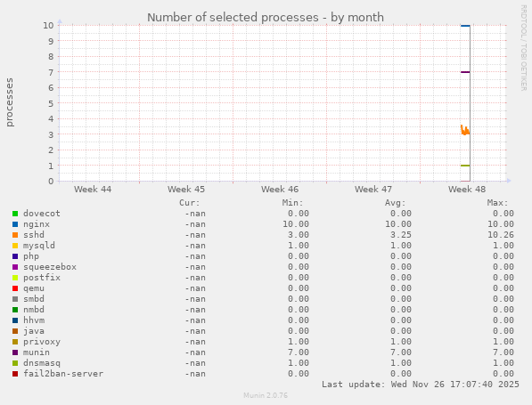Image resolution: width=532 pixels, height=405 pixels.
Task: Click the dnsmasq olive legend swatch
Action: click(x=15, y=363)
